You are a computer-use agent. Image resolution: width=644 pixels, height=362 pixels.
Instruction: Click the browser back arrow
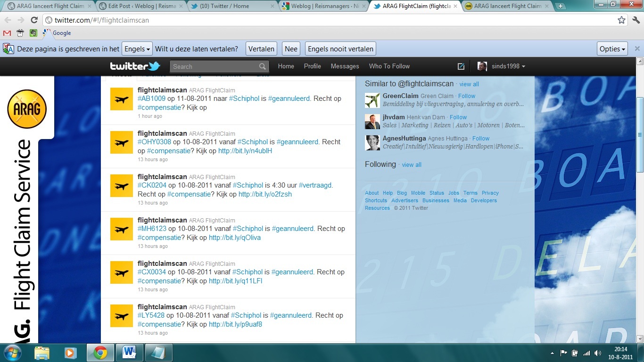click(x=8, y=20)
